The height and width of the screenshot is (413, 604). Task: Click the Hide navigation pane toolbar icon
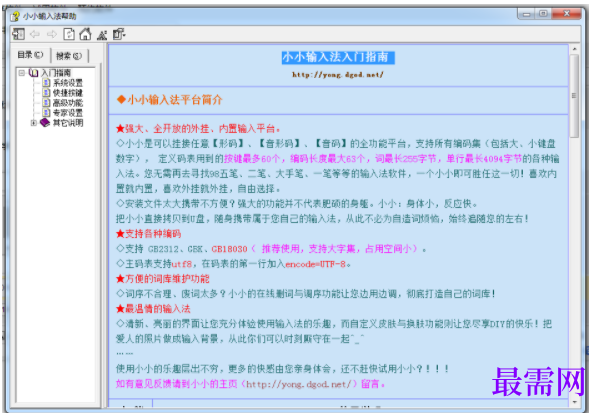point(18,34)
